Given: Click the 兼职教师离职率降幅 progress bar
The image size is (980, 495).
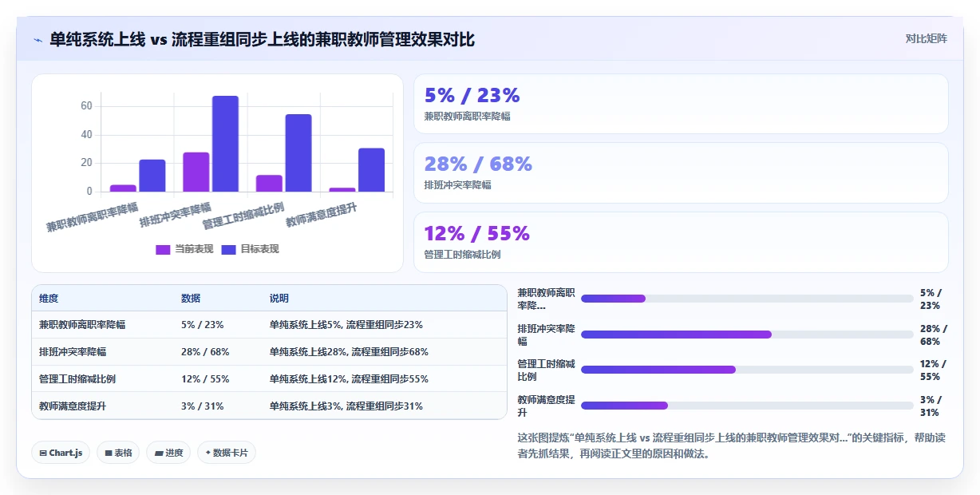Looking at the screenshot, I should pos(747,299).
